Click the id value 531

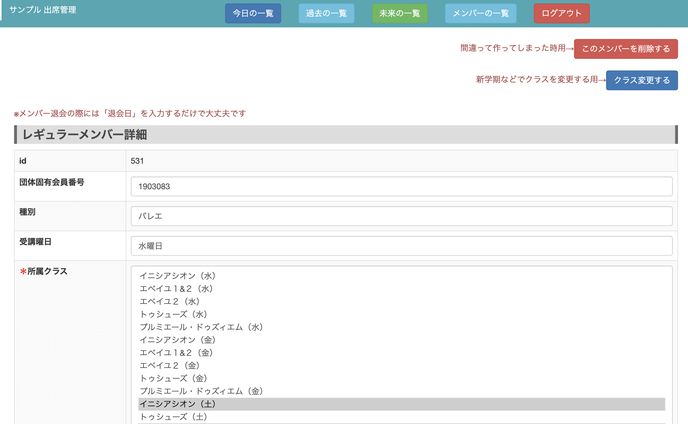point(137,161)
